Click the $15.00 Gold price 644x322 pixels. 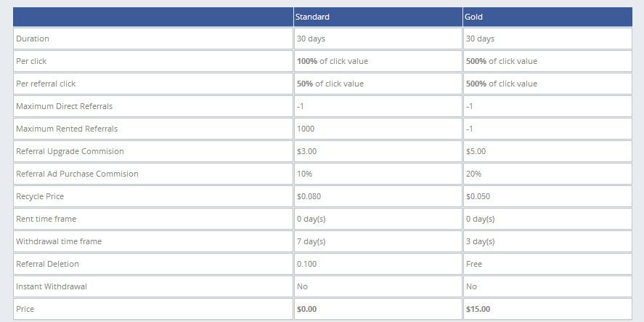click(478, 309)
